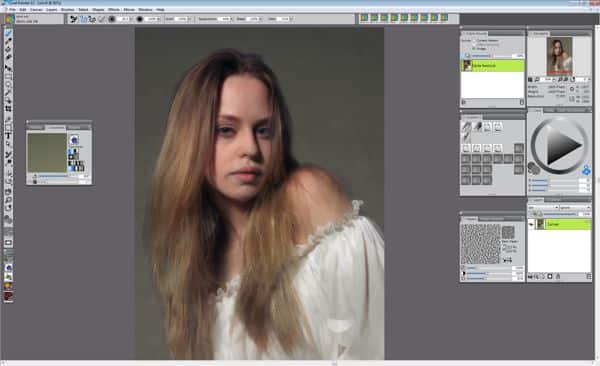
Task: Open the brush size dropdown arrow
Action: [131, 19]
